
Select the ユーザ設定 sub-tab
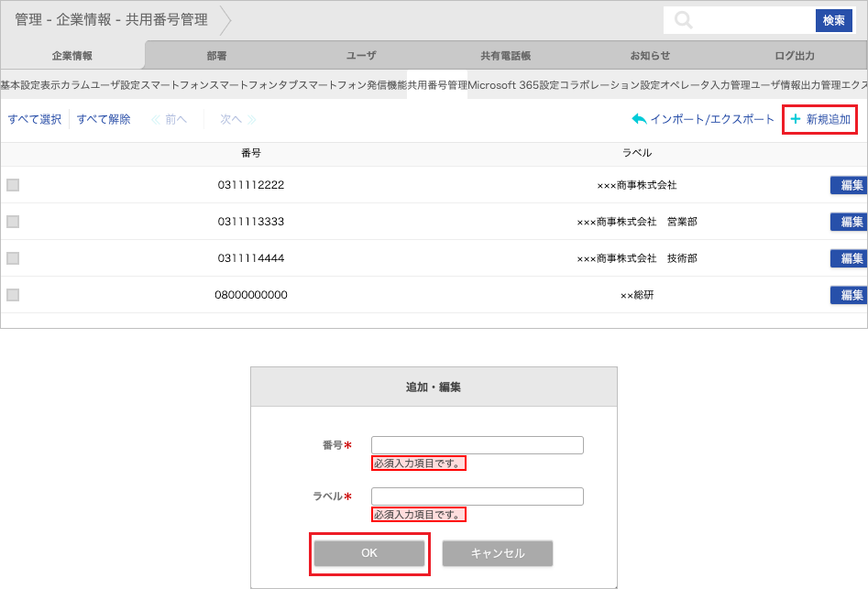pos(115,85)
